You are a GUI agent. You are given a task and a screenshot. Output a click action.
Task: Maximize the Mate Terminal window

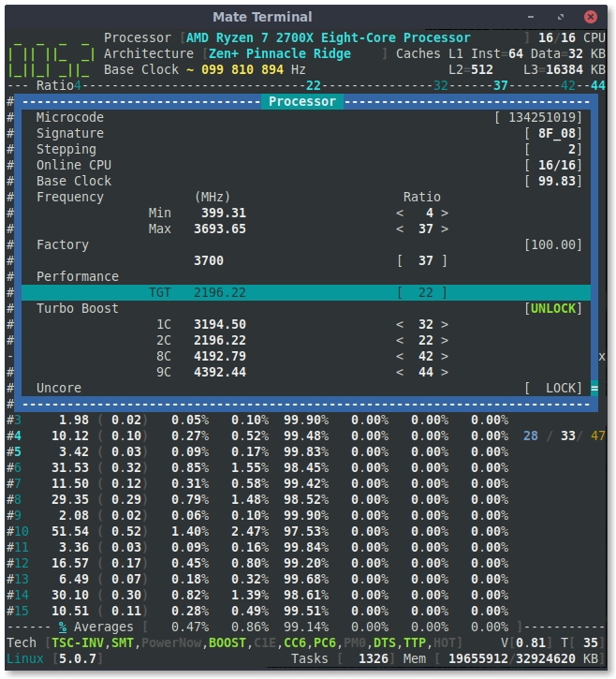click(x=561, y=17)
